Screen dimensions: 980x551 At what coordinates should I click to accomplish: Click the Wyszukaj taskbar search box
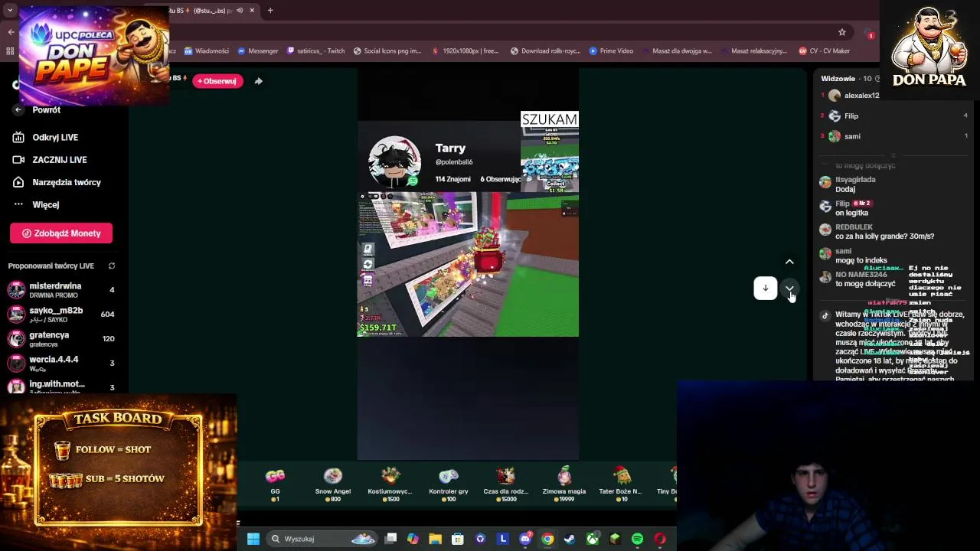point(322,539)
